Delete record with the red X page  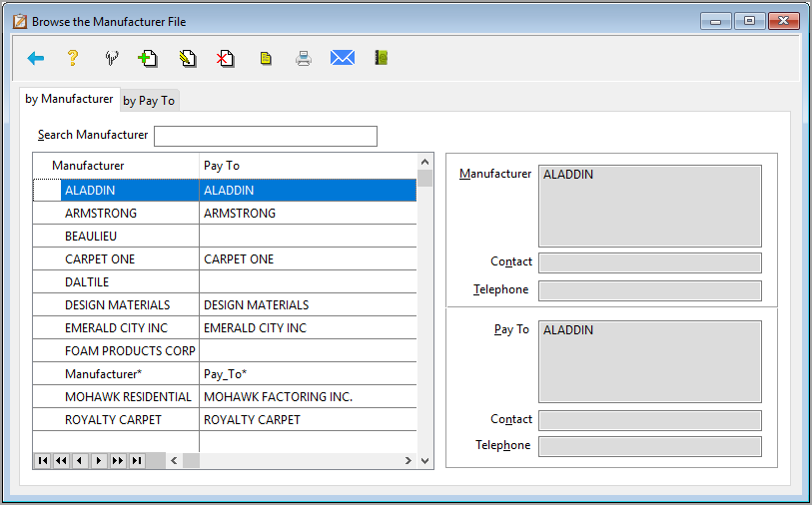(226, 58)
